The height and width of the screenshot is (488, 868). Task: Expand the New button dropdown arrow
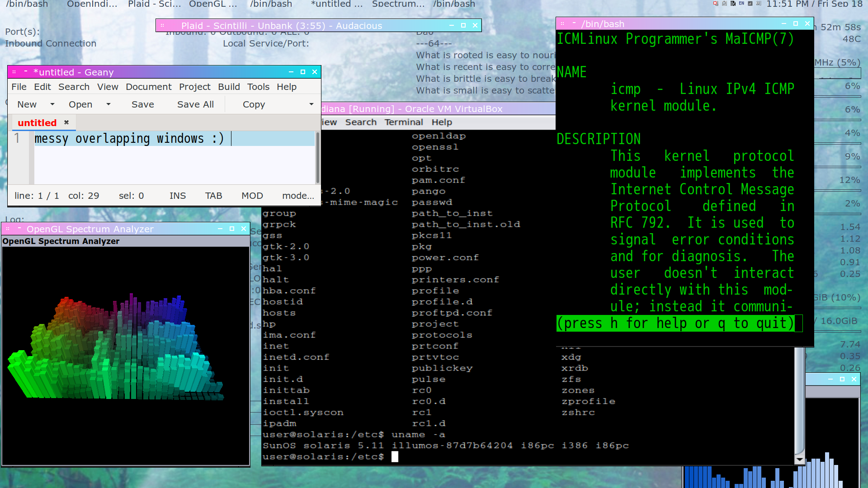[52, 104]
